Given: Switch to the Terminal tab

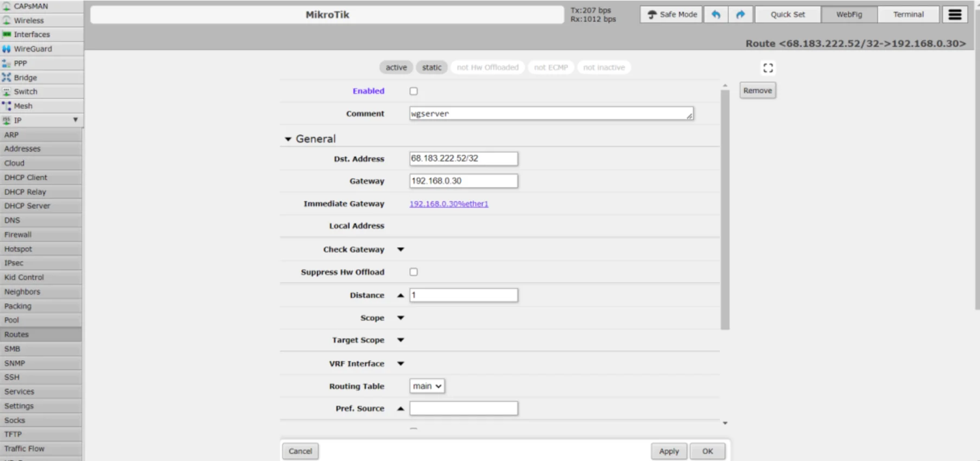Looking at the screenshot, I should pyautogui.click(x=908, y=15).
